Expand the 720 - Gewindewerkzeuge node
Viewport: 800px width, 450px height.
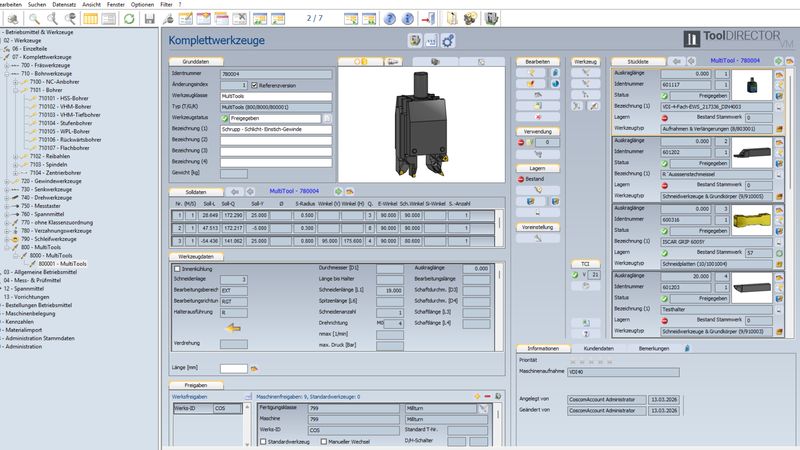7,181
